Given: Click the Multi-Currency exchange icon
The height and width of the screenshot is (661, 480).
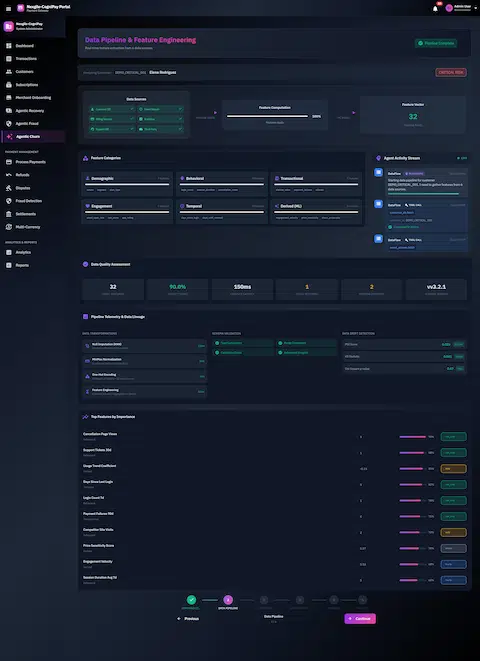Looking at the screenshot, I should [9, 227].
